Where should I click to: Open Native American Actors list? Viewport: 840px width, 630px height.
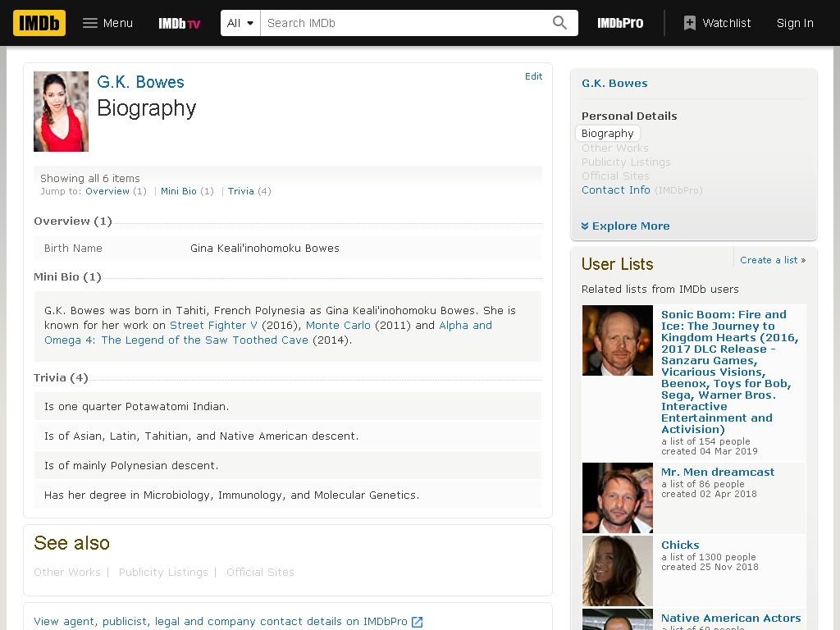click(x=731, y=618)
